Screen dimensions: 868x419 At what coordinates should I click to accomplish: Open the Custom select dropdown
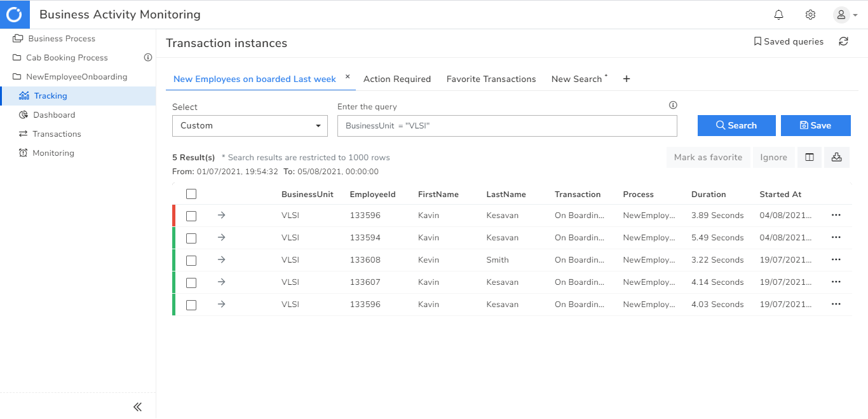250,126
